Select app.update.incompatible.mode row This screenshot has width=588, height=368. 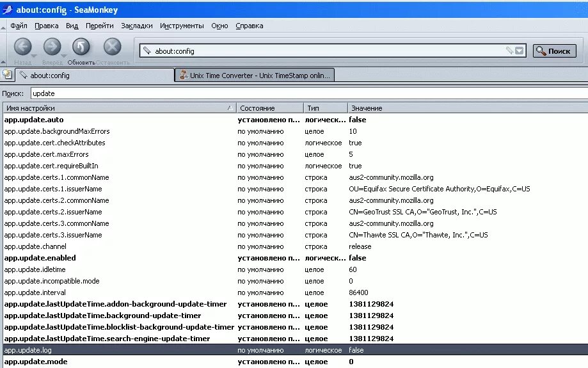[x=296, y=281]
